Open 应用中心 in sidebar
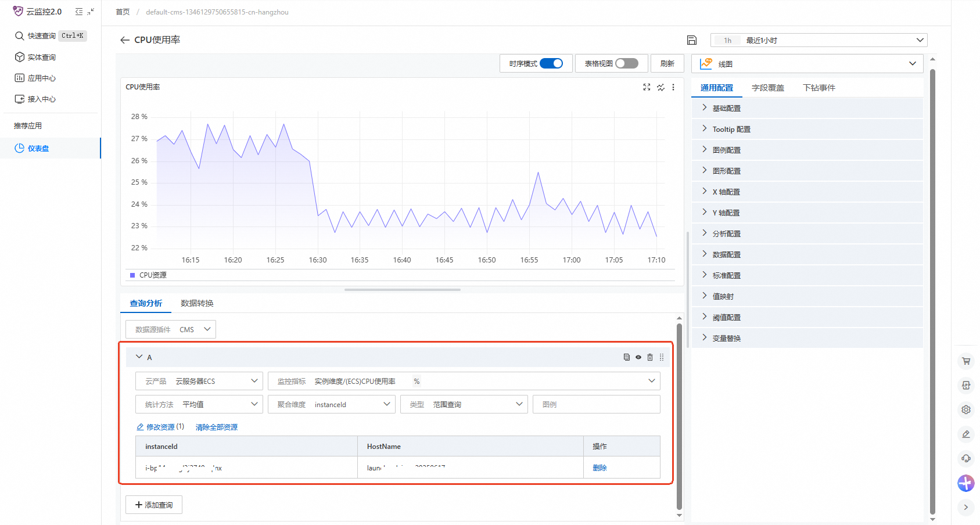 pyautogui.click(x=35, y=78)
